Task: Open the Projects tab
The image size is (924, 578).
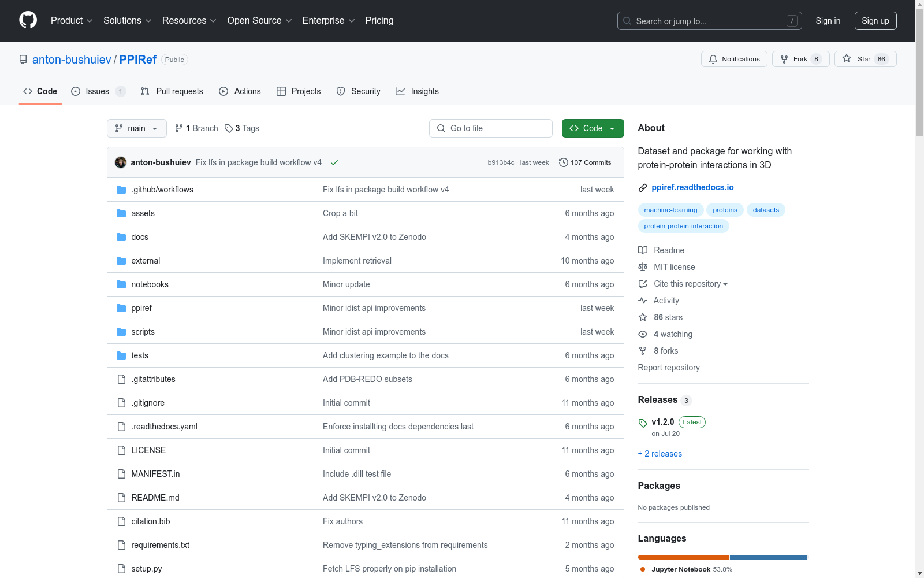Action: click(299, 91)
